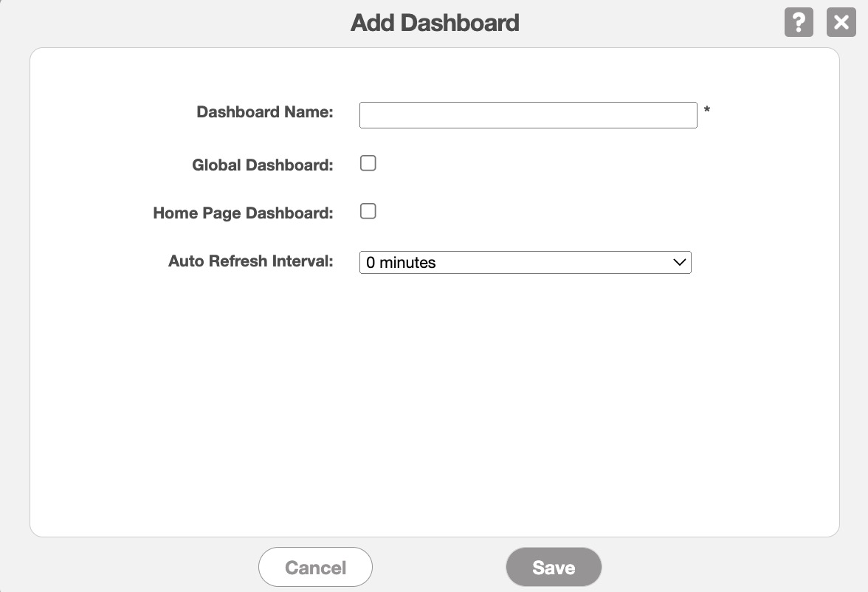Close the Add Dashboard dialog with X
868x592 pixels.
coord(841,23)
